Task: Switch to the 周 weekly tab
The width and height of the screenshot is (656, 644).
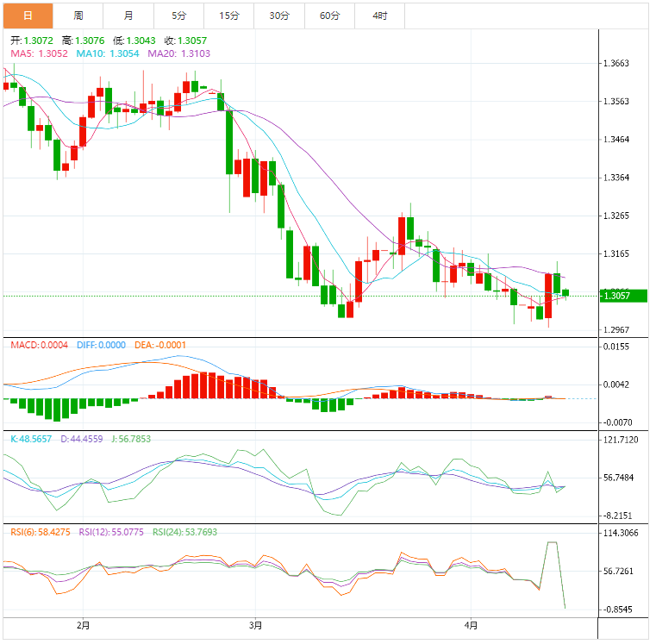Action: click(x=78, y=16)
